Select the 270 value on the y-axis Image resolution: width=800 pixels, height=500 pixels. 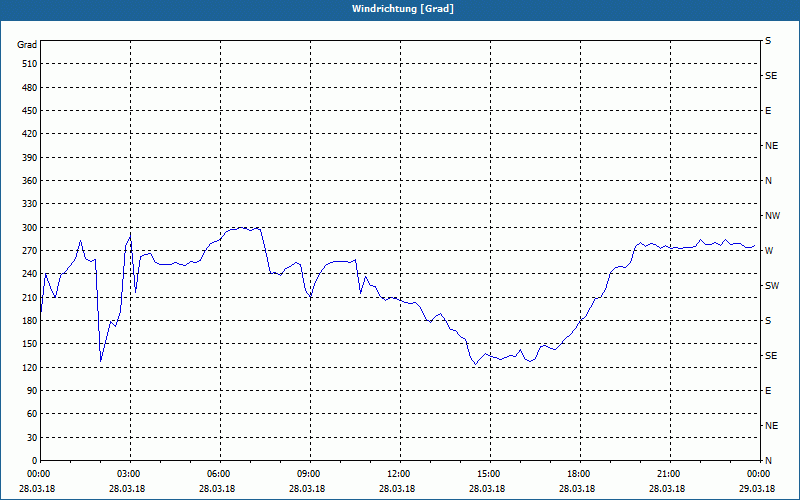[x=30, y=251]
